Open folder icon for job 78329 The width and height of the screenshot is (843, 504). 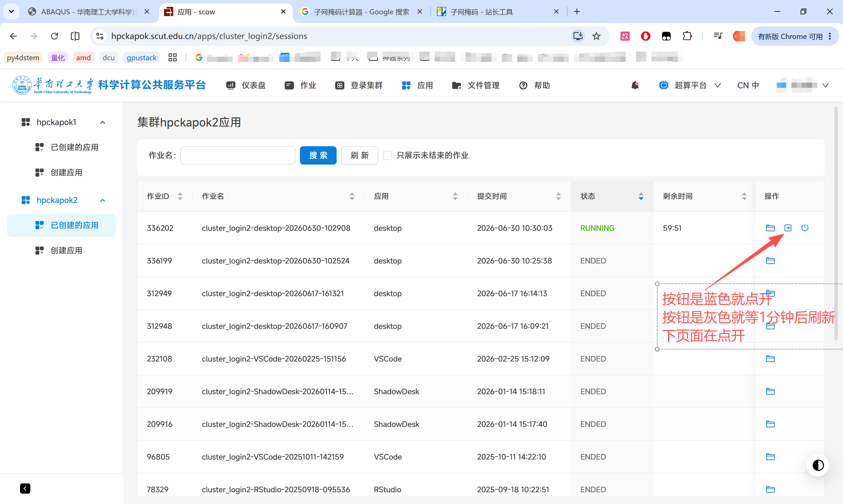(770, 489)
